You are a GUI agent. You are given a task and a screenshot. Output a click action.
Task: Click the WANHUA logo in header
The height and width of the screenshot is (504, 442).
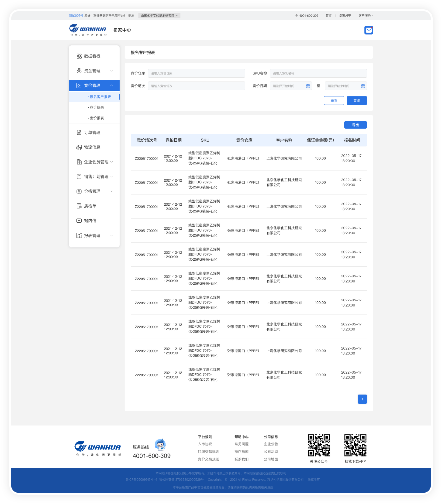click(x=88, y=30)
